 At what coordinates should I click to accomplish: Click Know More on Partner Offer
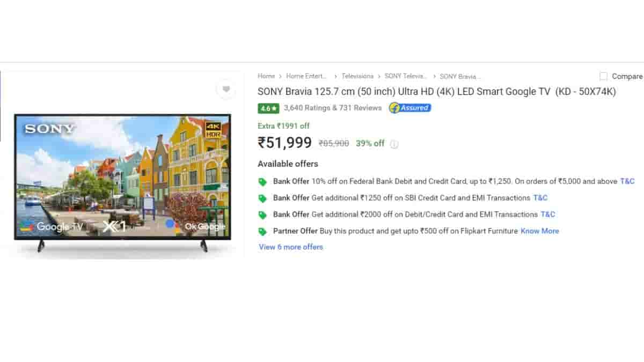point(539,231)
